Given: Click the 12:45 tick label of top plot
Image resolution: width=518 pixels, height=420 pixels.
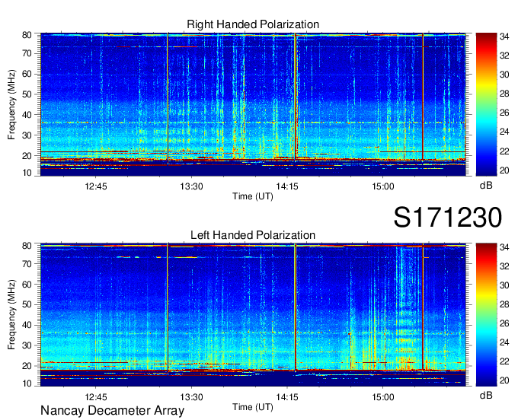Looking at the screenshot, I should coord(96,186).
